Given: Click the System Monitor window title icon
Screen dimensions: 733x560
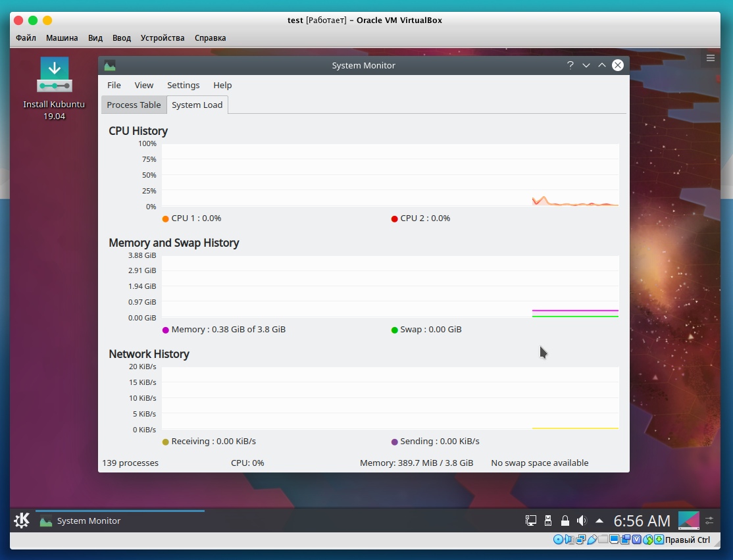Looking at the screenshot, I should (110, 65).
